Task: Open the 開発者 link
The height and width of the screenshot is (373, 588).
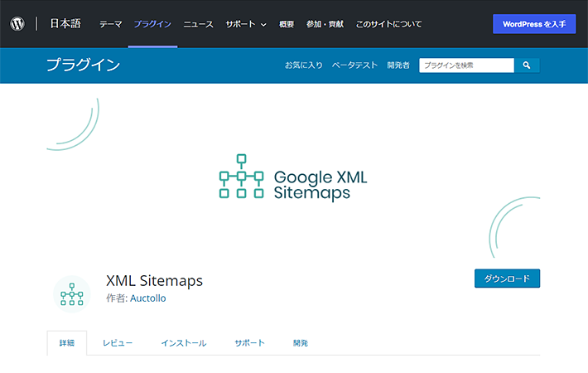Action: [x=398, y=65]
